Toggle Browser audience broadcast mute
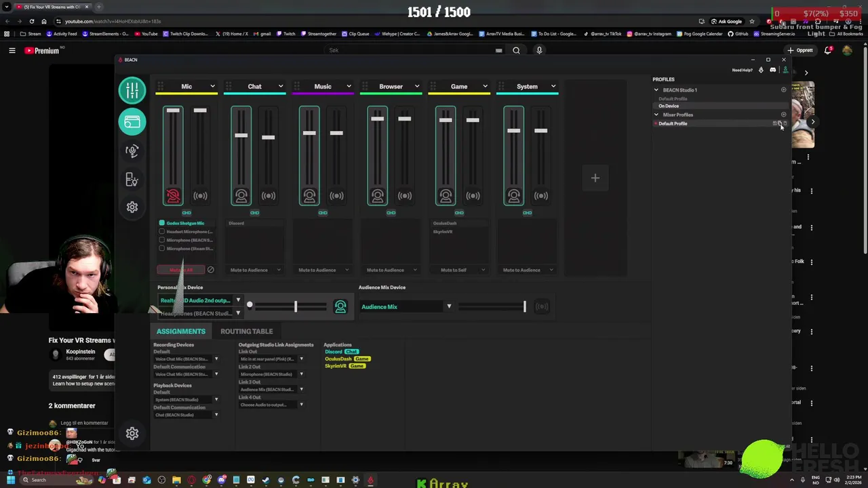The height and width of the screenshot is (488, 868). point(405,196)
